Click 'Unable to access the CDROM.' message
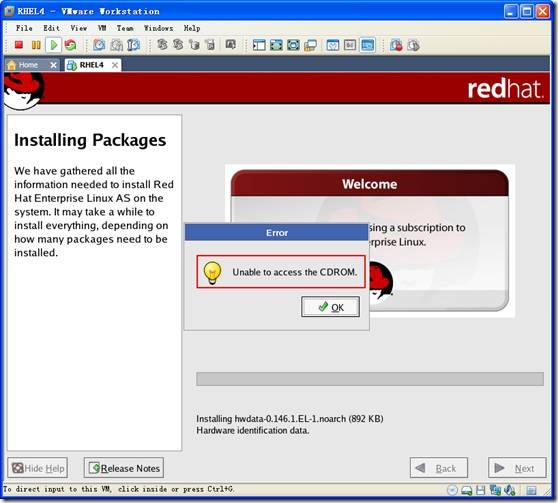This screenshot has width=558, height=503. (295, 272)
